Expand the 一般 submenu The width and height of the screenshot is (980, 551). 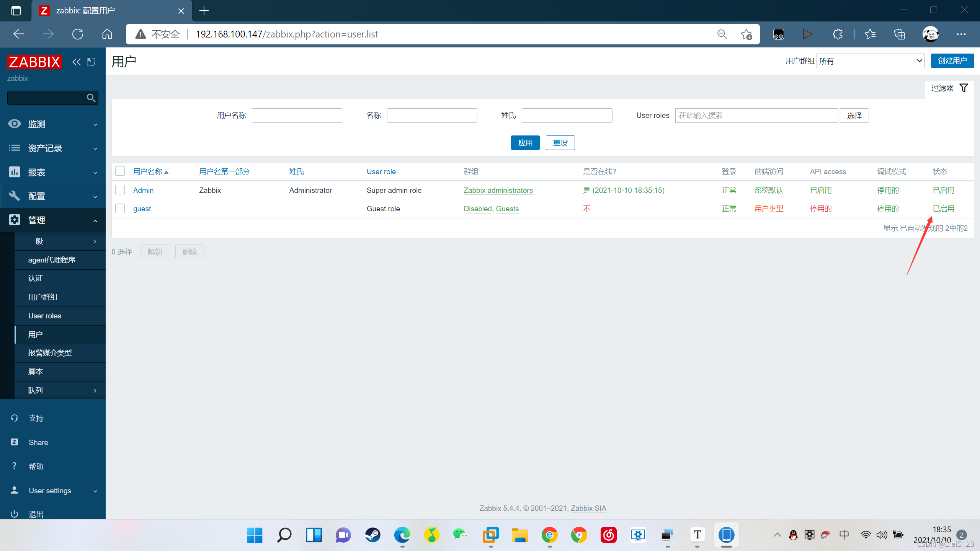click(60, 241)
